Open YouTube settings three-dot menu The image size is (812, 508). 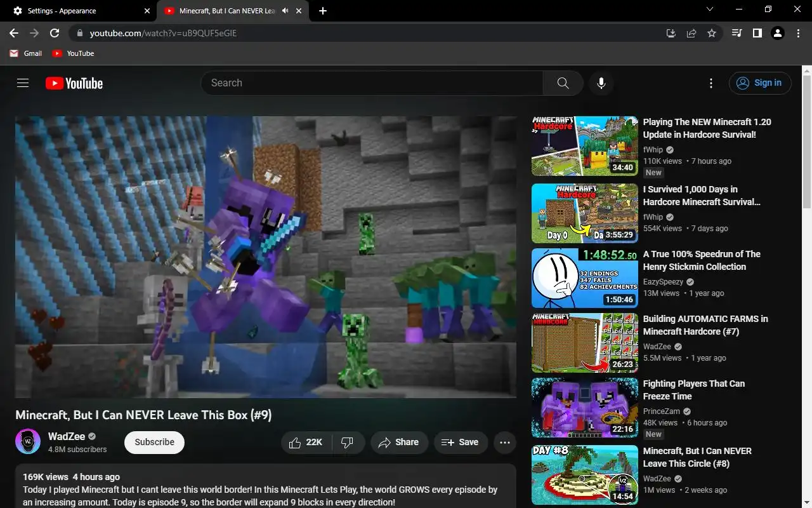(711, 83)
